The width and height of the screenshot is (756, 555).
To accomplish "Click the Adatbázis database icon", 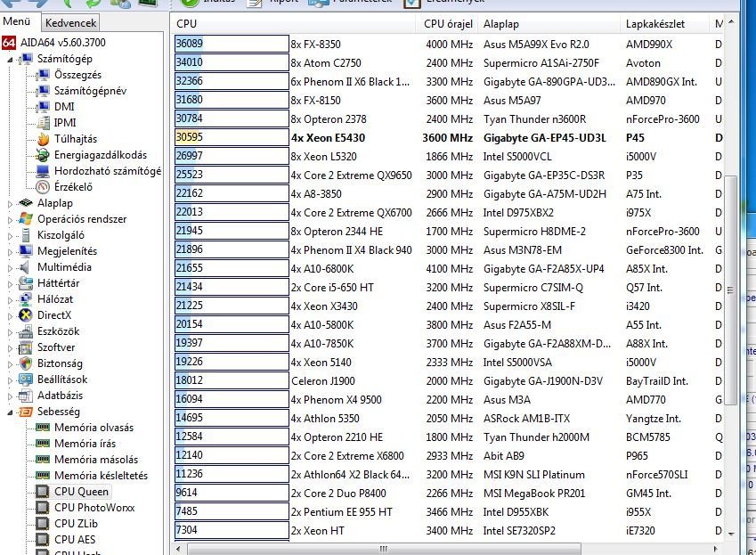I will point(26,396).
